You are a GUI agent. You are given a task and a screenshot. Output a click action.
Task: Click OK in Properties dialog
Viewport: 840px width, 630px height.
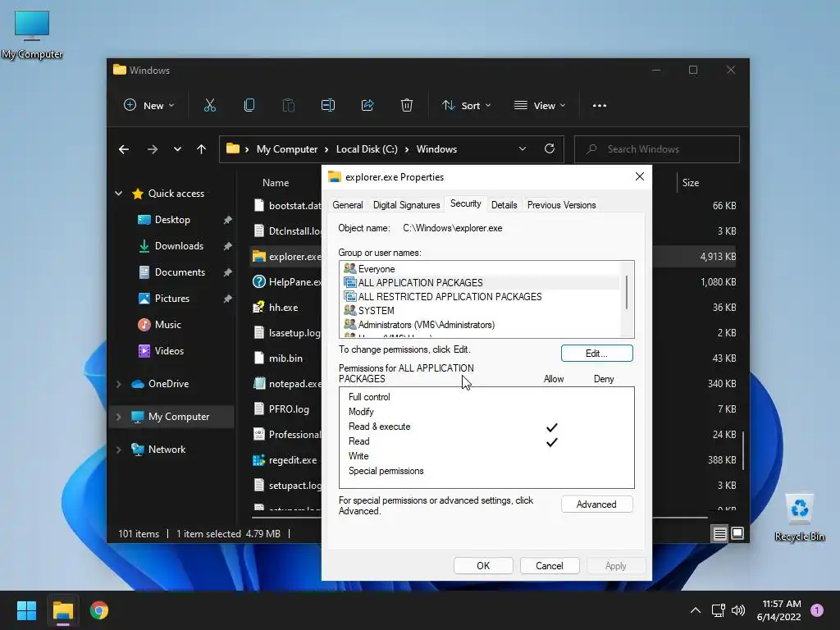pyautogui.click(x=483, y=566)
